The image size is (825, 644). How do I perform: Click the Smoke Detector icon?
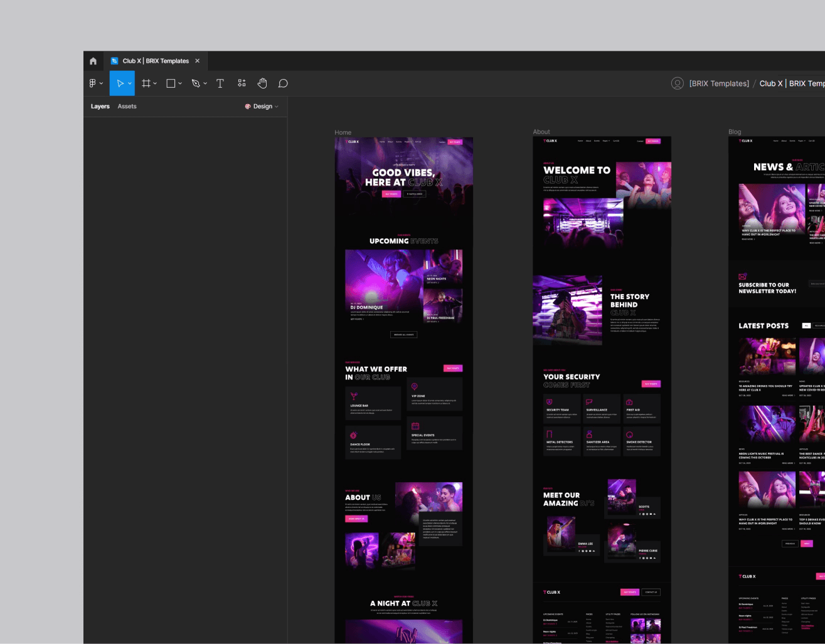point(629,434)
